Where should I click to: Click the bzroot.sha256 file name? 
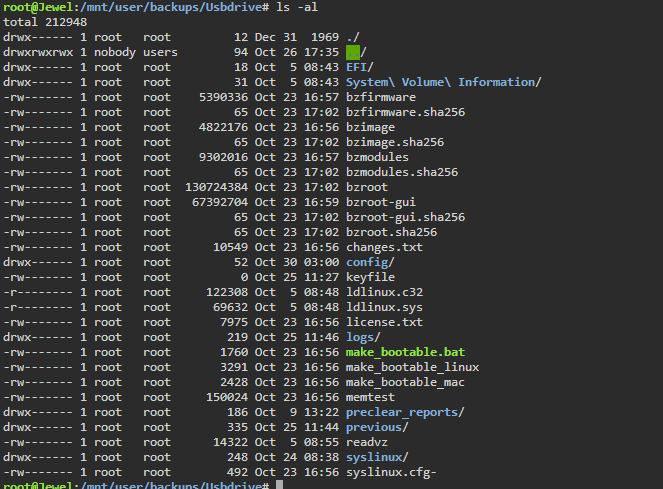392,232
